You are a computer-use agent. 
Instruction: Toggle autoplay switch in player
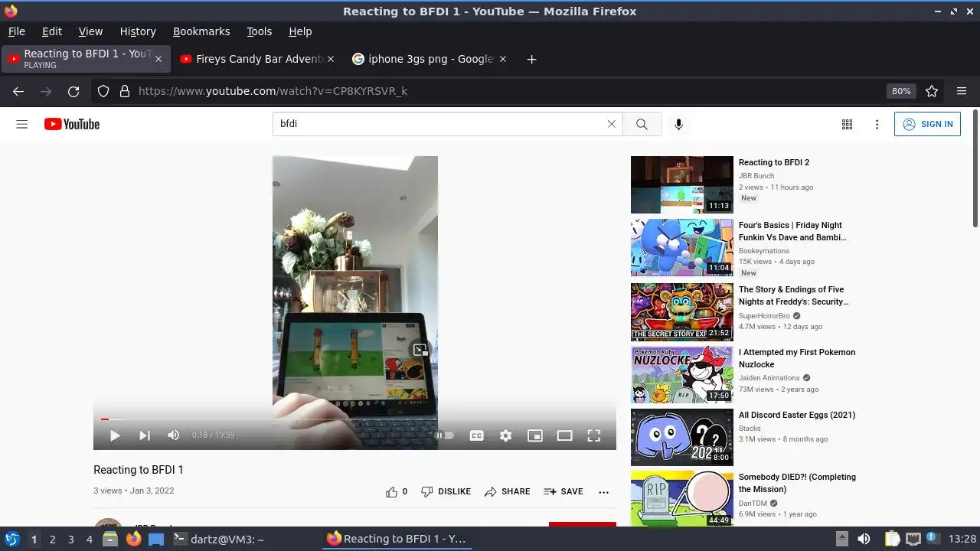pyautogui.click(x=445, y=435)
